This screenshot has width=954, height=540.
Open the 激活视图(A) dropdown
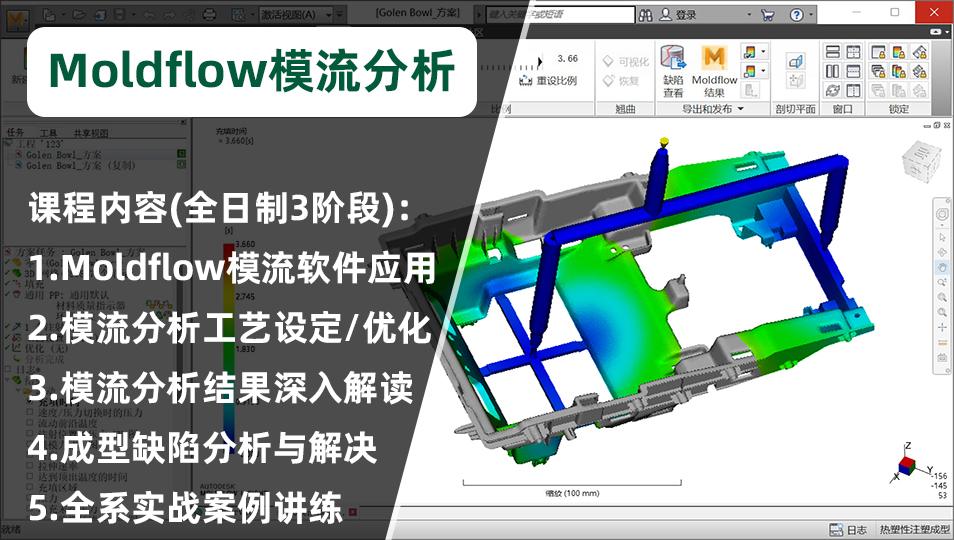point(296,15)
